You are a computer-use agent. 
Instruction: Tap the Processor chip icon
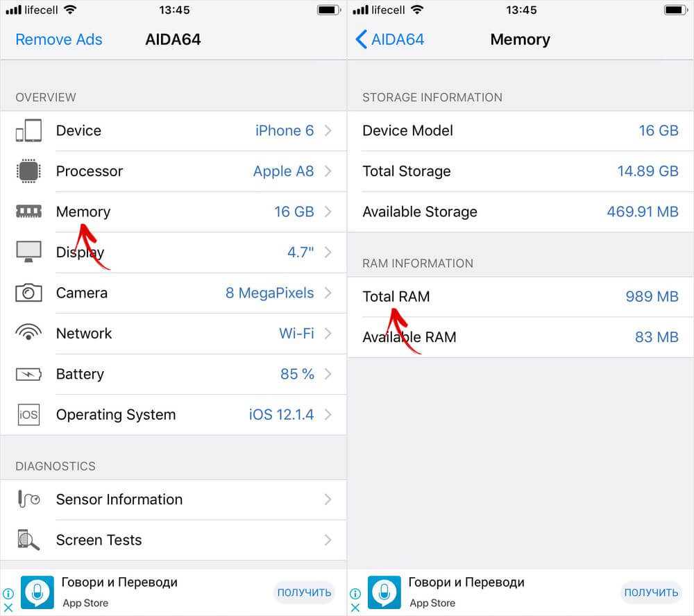point(28,171)
